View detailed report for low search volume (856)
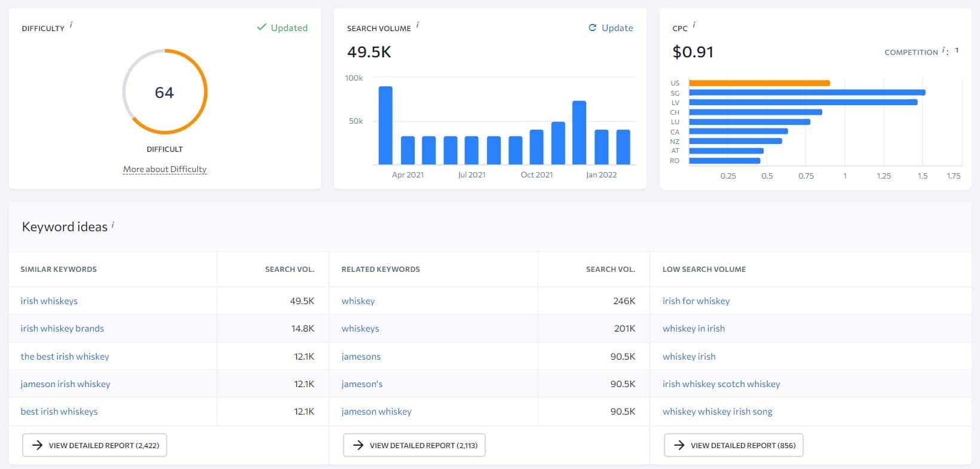This screenshot has width=980, height=469. 734,445
